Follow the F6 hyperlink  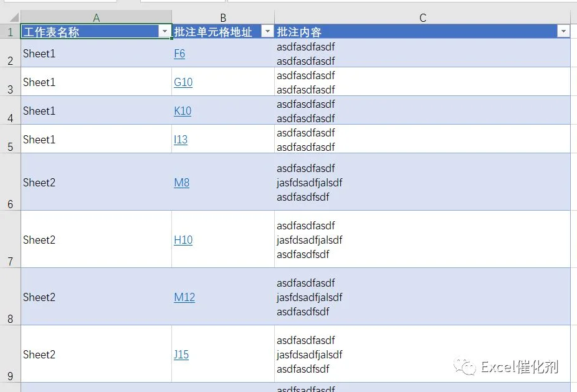[x=179, y=54]
